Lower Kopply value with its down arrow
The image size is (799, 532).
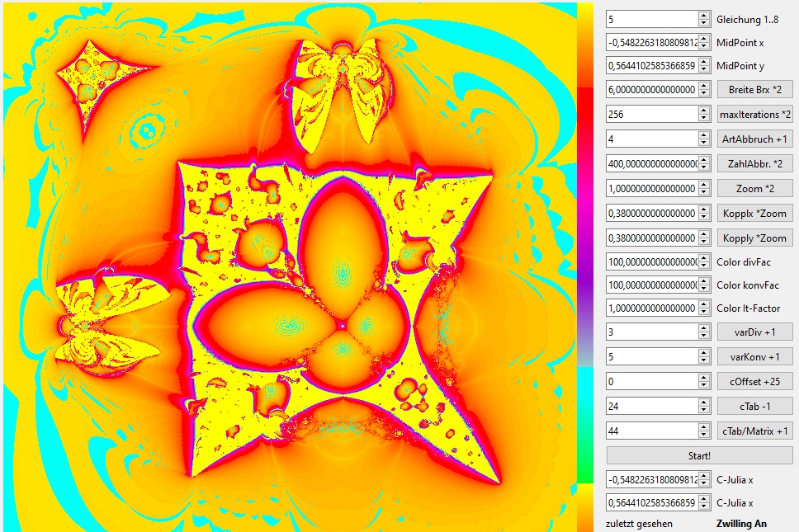[704, 242]
